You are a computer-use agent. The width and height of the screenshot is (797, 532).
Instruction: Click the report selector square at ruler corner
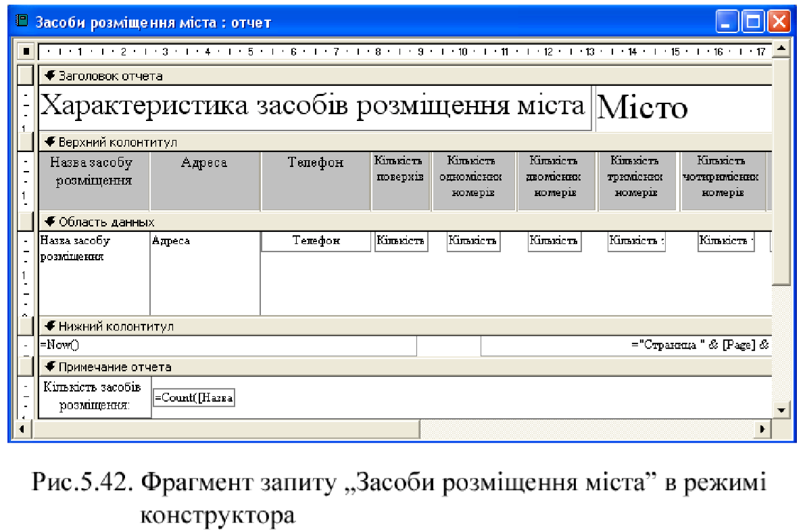pos(26,51)
